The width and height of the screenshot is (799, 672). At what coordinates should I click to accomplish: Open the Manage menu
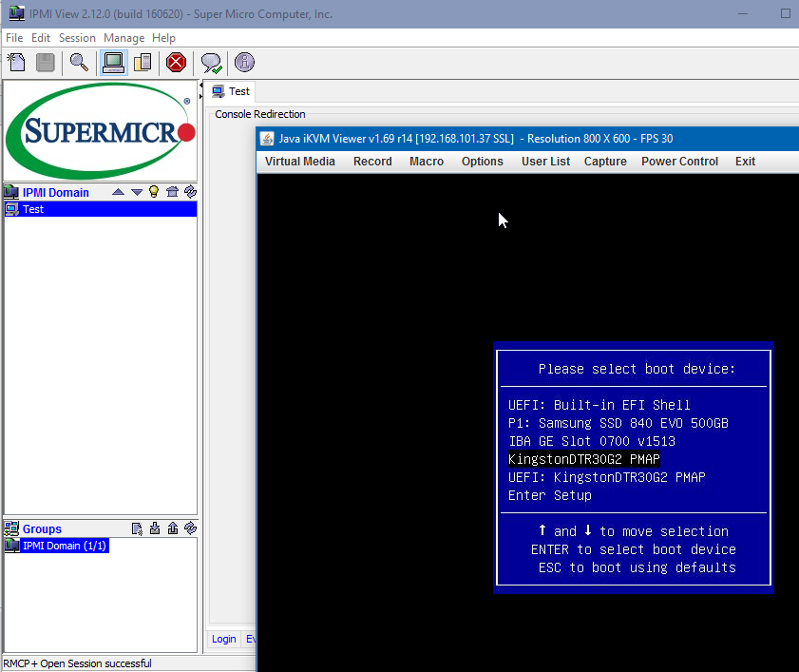(124, 38)
